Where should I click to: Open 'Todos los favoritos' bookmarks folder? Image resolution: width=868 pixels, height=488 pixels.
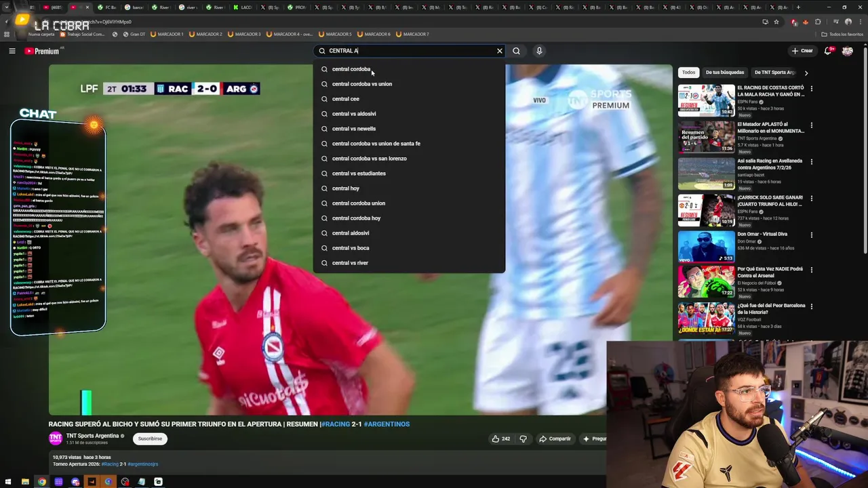pos(842,34)
